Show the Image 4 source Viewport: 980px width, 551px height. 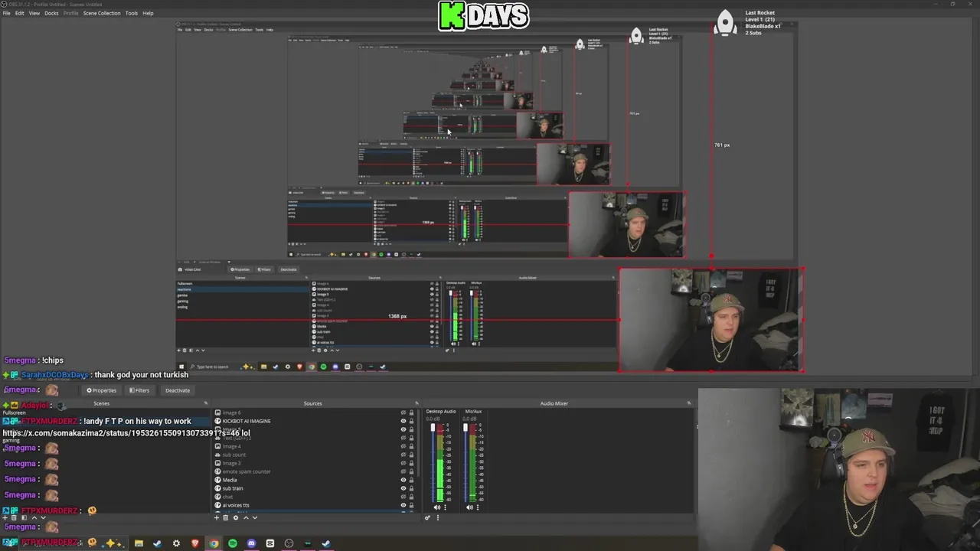coord(403,446)
